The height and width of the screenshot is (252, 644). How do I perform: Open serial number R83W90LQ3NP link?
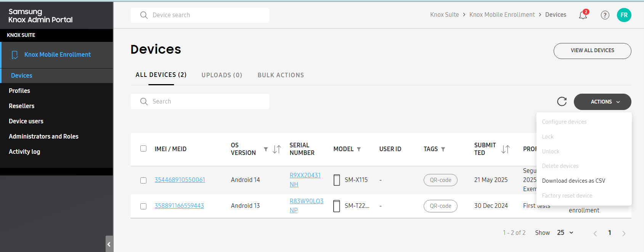click(307, 206)
